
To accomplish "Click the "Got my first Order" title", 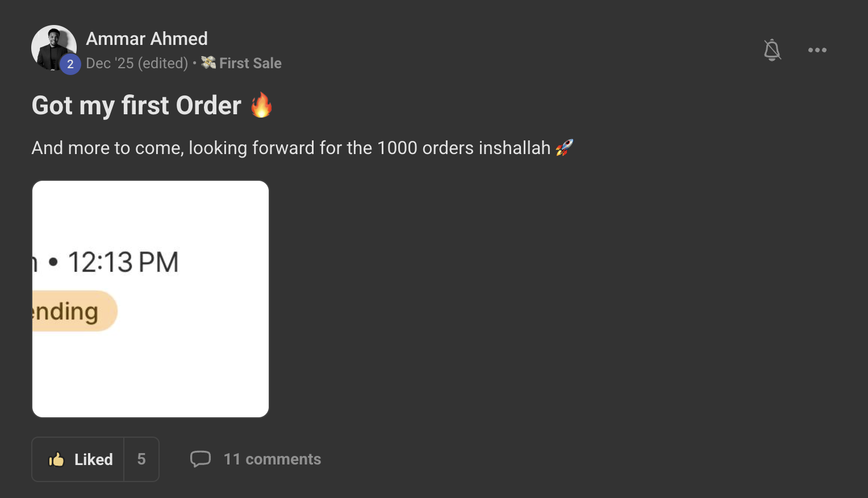I will coord(136,106).
